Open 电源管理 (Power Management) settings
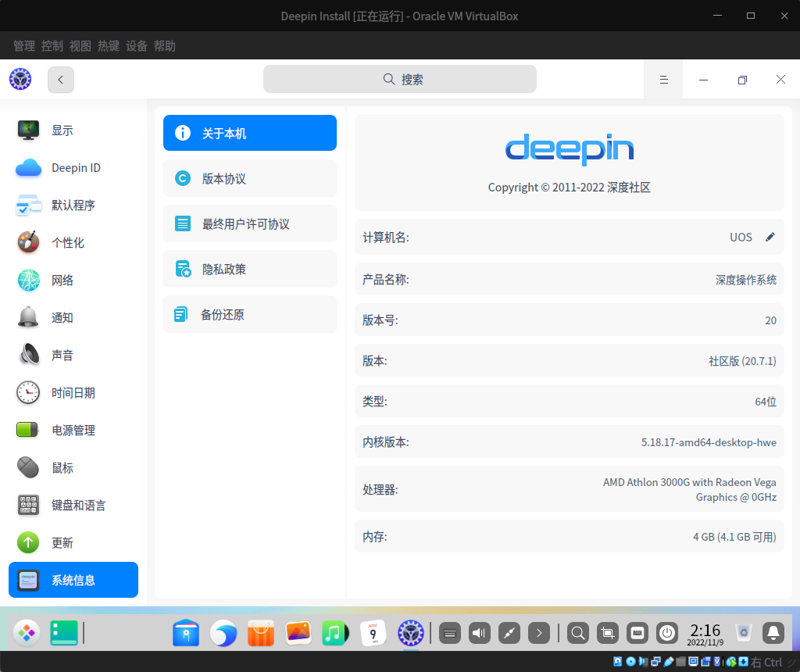 coord(73,430)
